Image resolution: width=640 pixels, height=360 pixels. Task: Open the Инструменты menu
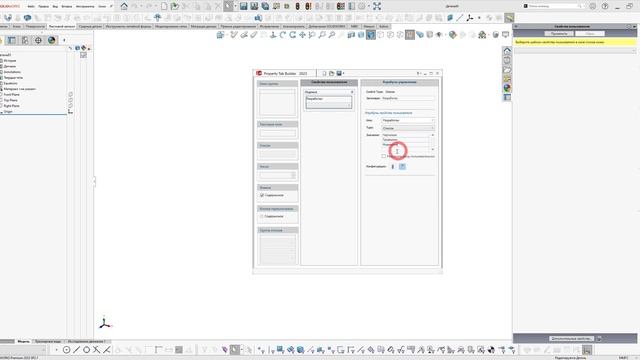pyautogui.click(x=85, y=7)
